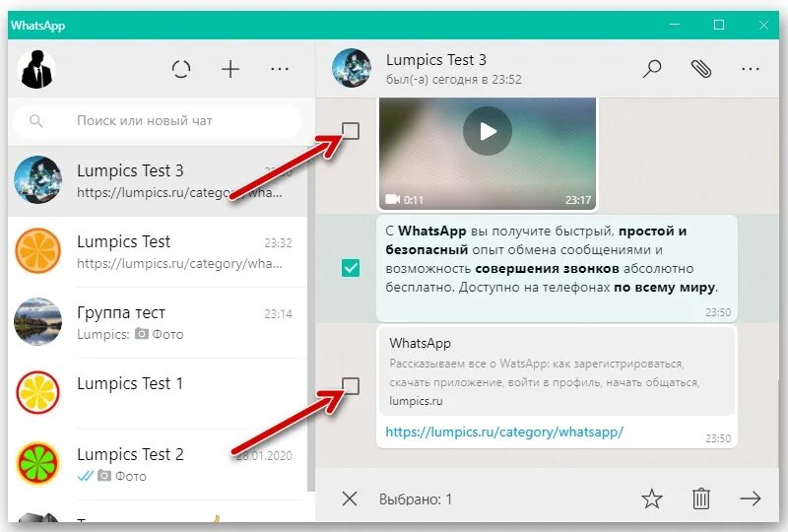Delete selected message with trash icon
The width and height of the screenshot is (788, 532).
(701, 499)
